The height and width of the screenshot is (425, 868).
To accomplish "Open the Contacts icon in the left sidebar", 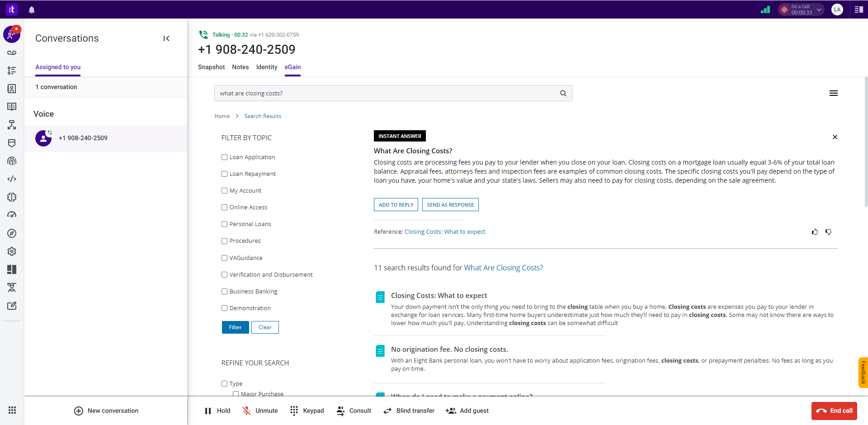I will (11, 89).
